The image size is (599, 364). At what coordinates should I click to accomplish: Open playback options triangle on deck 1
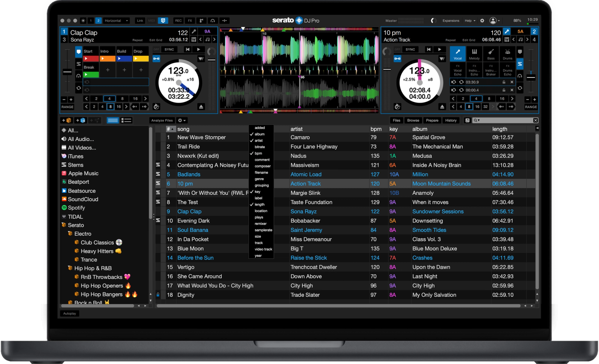[201, 59]
